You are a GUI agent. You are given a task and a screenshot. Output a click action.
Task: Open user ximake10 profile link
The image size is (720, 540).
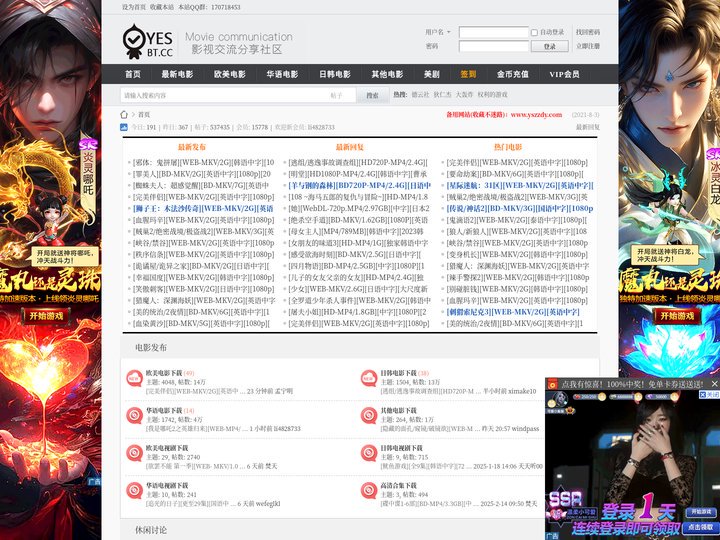(522, 391)
